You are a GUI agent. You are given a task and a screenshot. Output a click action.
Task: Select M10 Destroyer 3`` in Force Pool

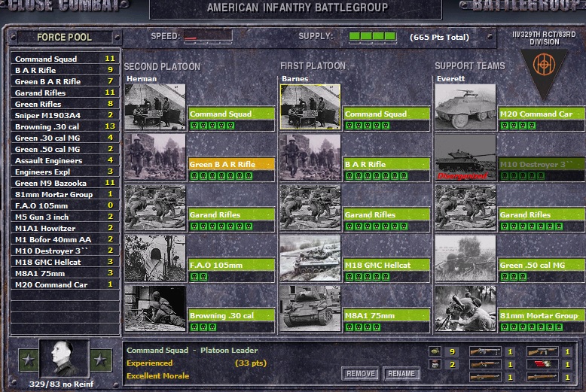(65, 251)
